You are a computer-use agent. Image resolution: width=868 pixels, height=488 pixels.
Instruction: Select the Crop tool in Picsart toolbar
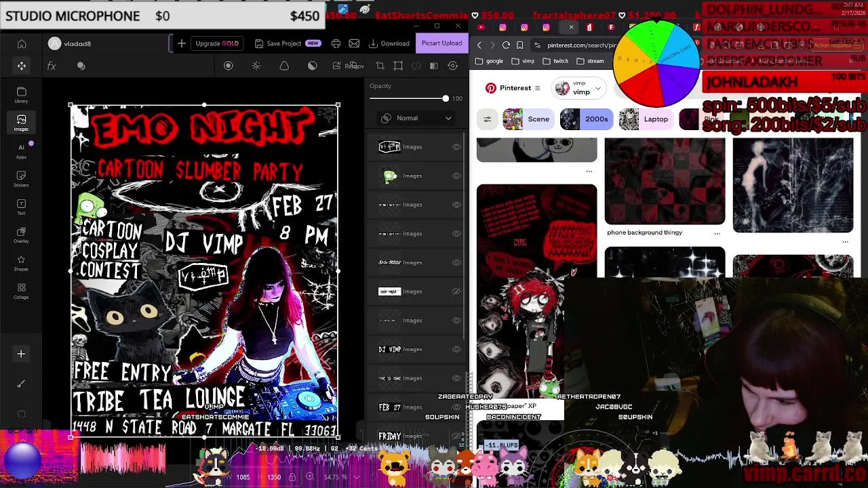coord(380,66)
